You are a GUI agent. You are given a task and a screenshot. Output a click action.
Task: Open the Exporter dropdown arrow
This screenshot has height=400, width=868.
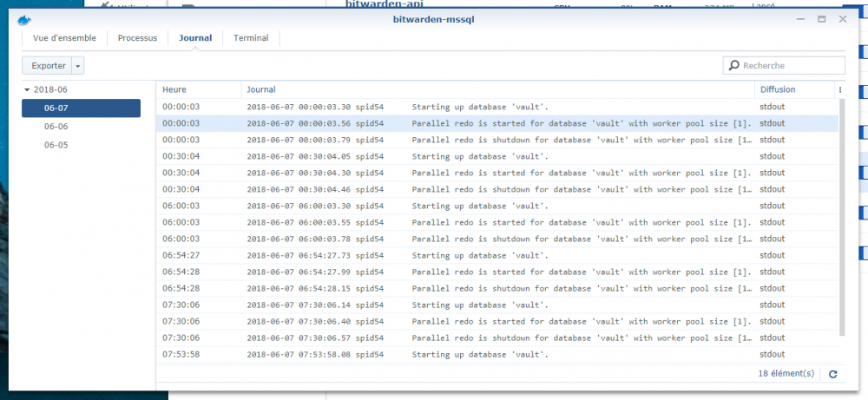[x=78, y=66]
